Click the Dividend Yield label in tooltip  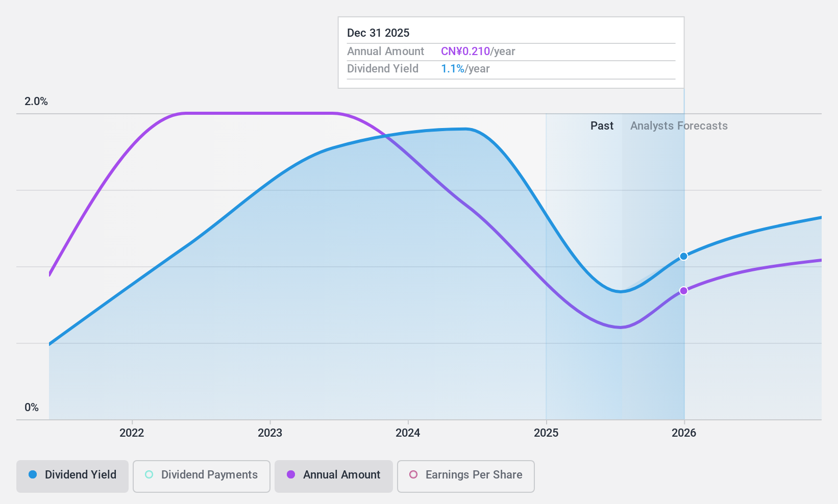[383, 69]
